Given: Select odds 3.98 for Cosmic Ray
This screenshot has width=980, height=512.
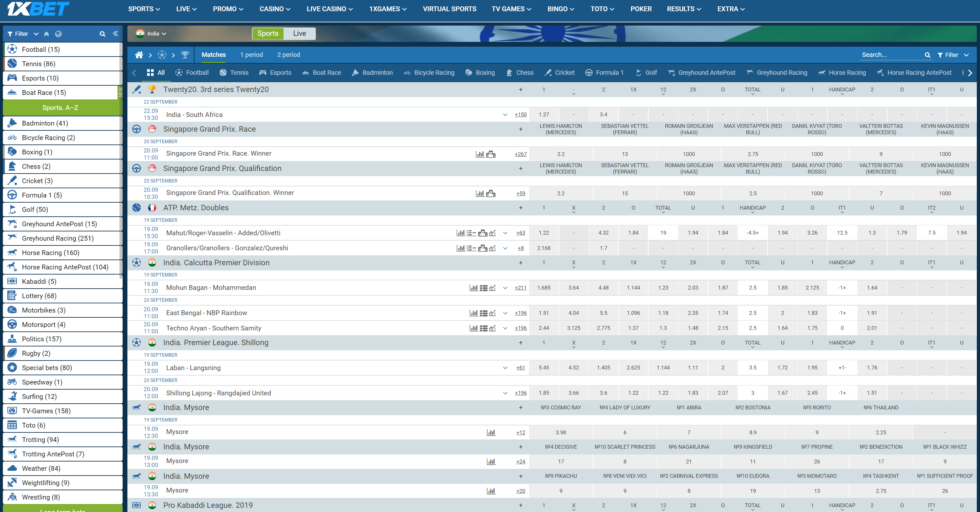Looking at the screenshot, I should [561, 432].
